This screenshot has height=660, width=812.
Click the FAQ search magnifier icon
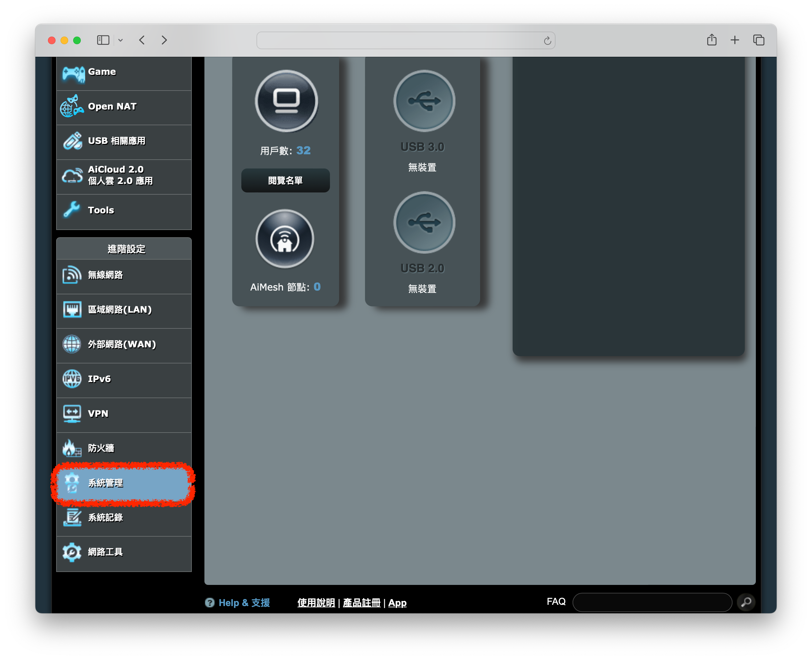(x=746, y=602)
